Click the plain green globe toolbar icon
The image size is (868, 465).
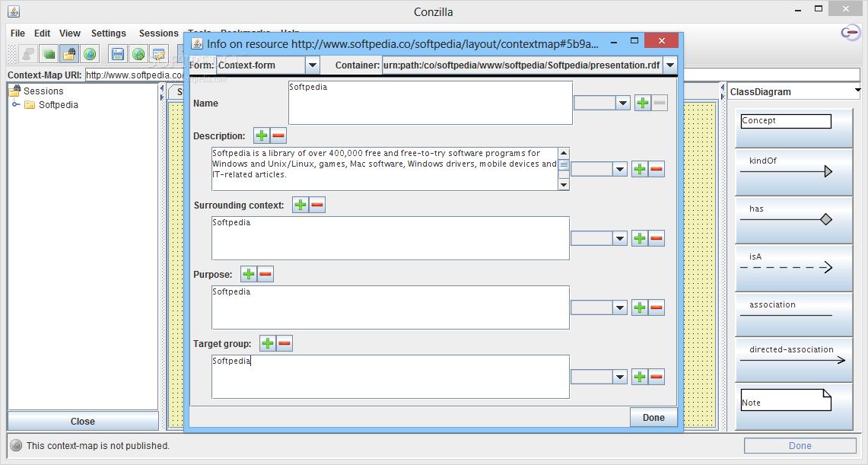(x=90, y=54)
